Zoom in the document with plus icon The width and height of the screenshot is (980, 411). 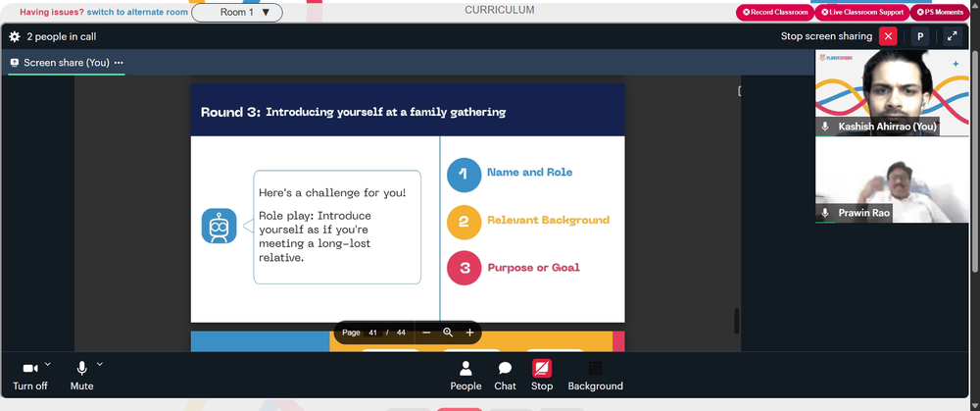click(x=469, y=333)
